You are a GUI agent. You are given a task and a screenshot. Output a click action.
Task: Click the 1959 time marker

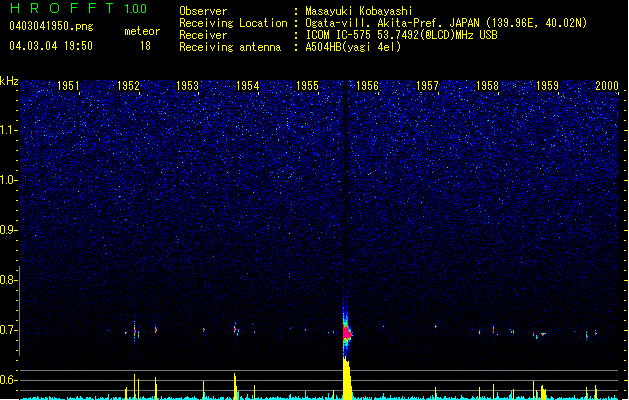tap(547, 86)
